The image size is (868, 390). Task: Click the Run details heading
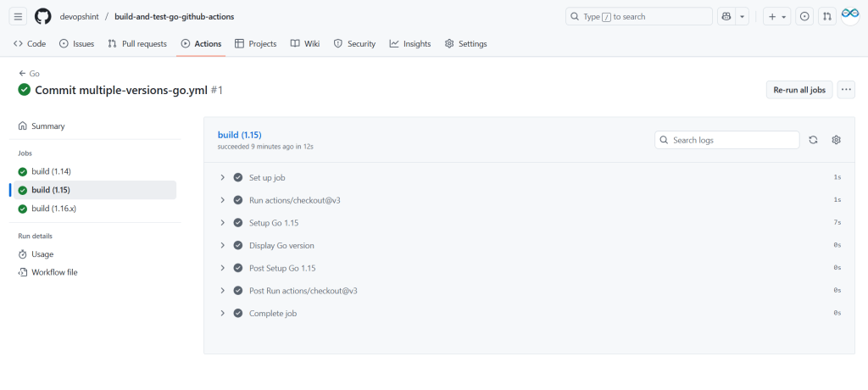[x=36, y=236]
